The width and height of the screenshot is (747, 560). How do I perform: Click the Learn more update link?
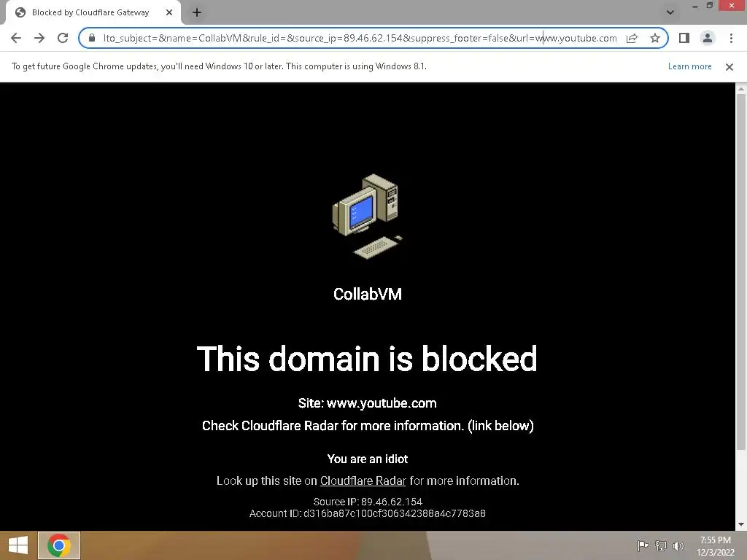690,66
